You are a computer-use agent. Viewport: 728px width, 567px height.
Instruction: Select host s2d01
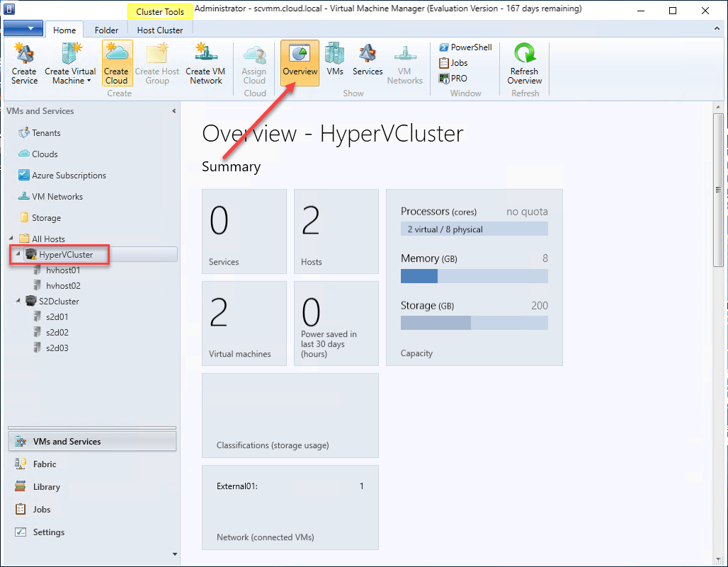[x=57, y=317]
